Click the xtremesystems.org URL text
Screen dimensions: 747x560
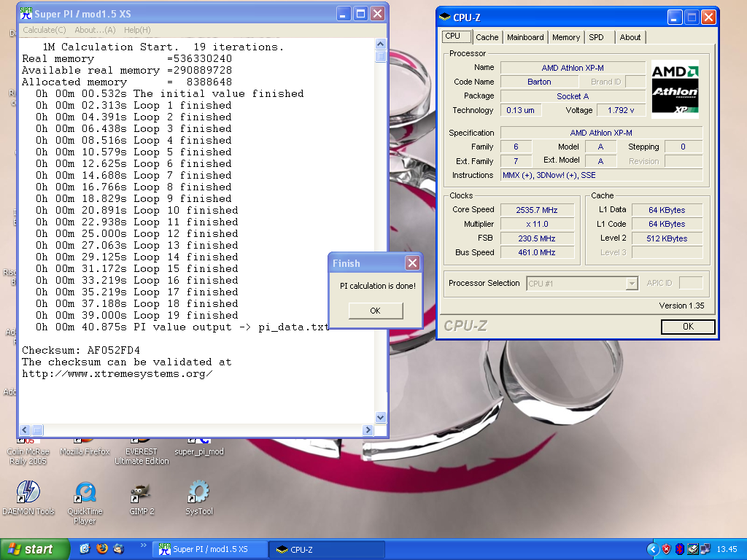[x=117, y=373]
